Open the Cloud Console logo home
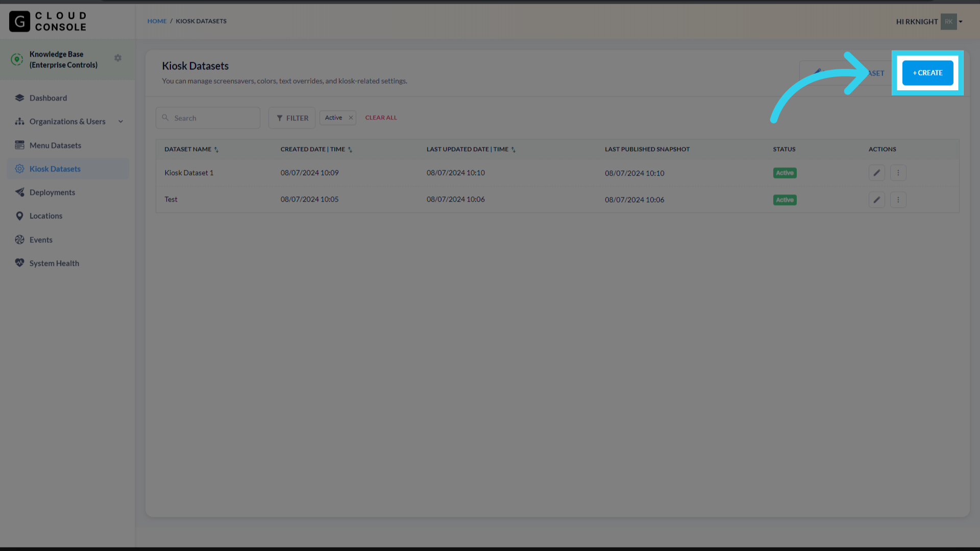The image size is (980, 551). (47, 21)
